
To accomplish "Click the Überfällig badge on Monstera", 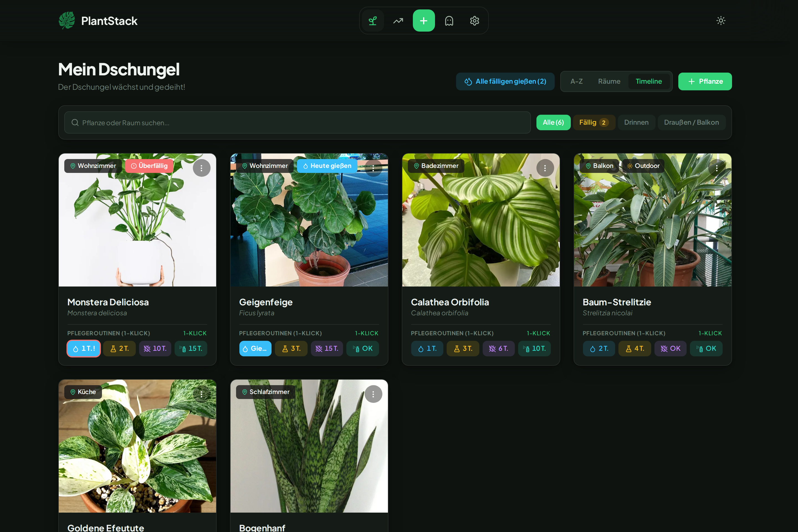I will tap(149, 166).
